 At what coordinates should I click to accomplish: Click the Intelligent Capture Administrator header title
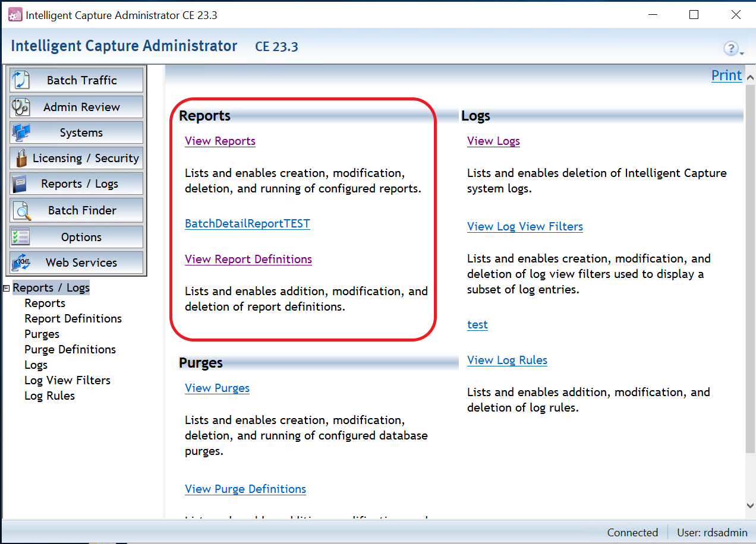124,46
